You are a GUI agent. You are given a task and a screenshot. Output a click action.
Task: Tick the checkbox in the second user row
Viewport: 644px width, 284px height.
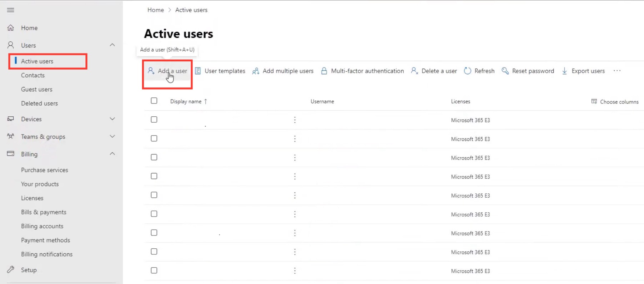(x=154, y=138)
